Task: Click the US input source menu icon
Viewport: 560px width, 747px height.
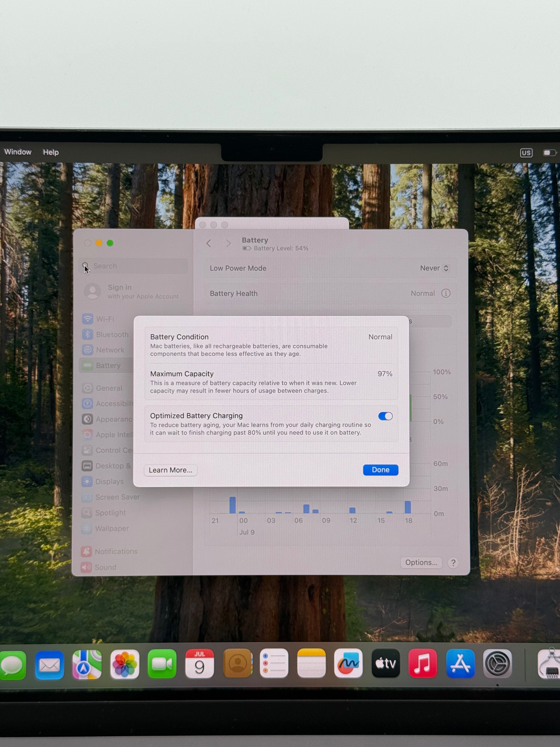Action: tap(526, 153)
